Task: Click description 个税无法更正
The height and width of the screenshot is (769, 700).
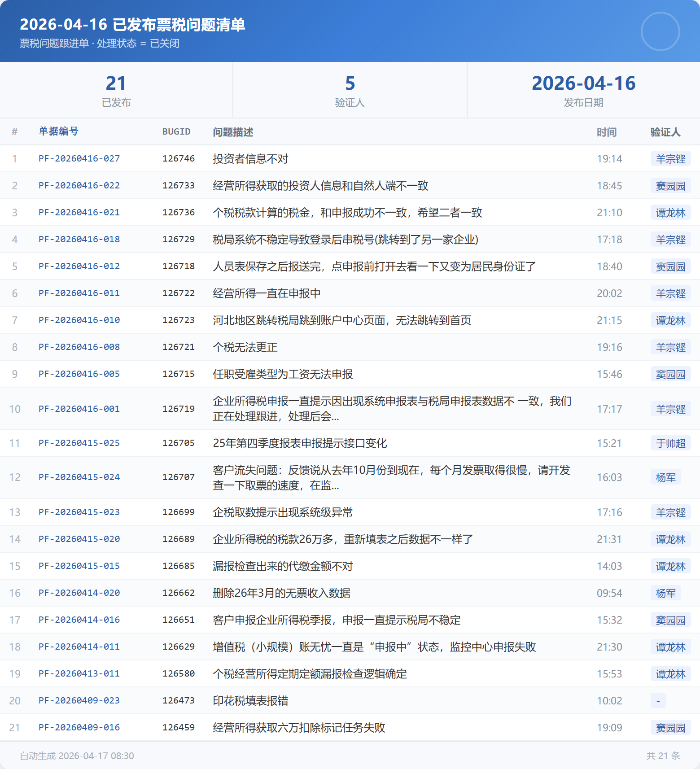Action: click(x=245, y=347)
